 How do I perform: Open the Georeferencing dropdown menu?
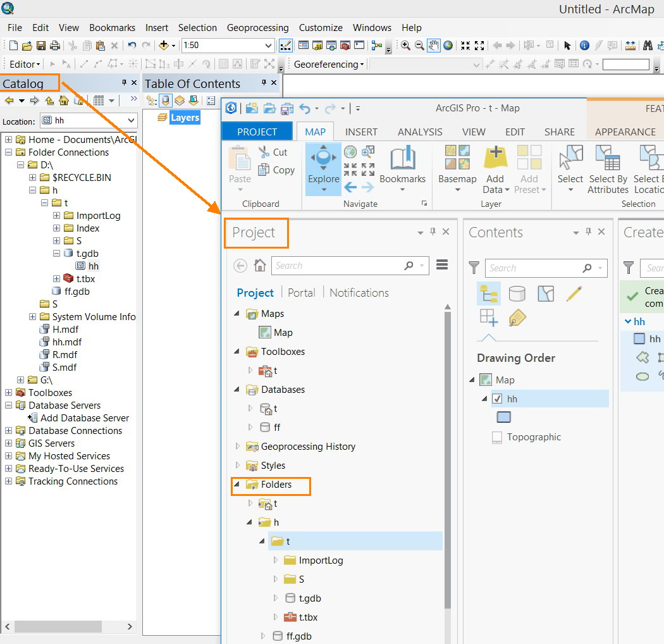329,64
